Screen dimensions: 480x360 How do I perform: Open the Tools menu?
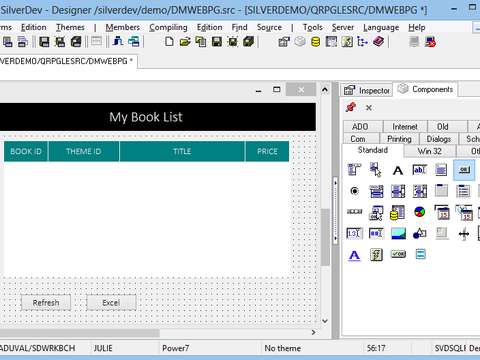point(312,27)
